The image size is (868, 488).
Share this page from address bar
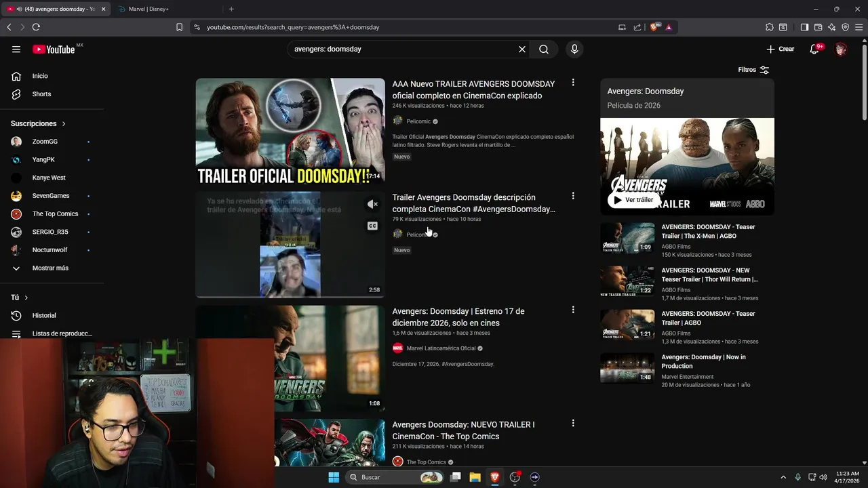tap(637, 27)
